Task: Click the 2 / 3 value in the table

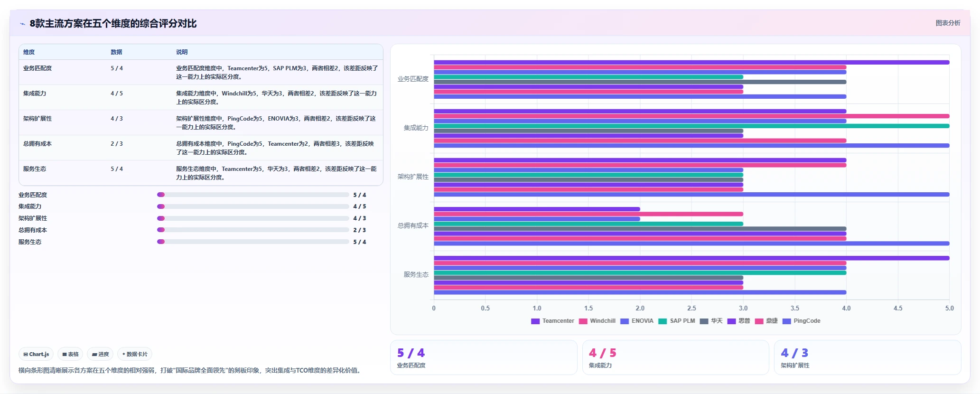Action: click(x=117, y=144)
